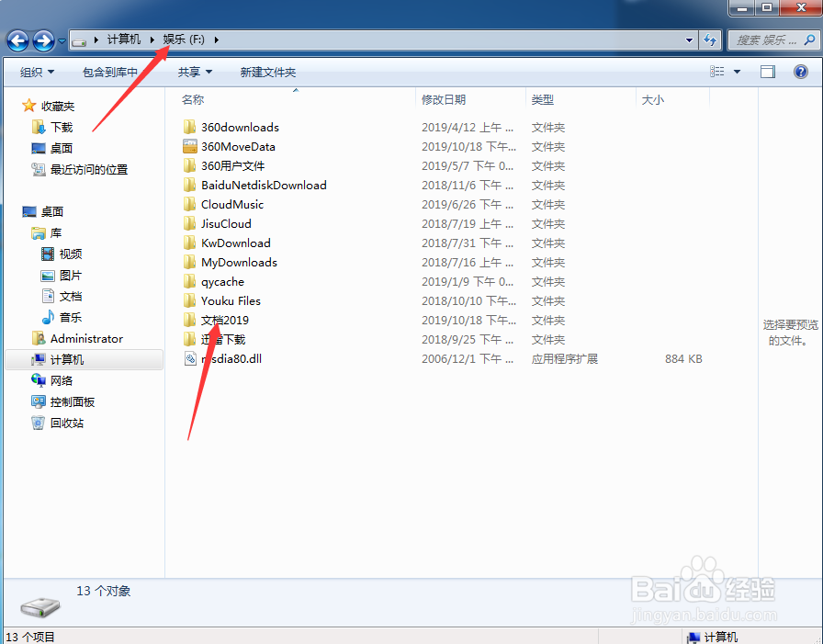Select 计算机 in the address bar breadcrumb

124,40
